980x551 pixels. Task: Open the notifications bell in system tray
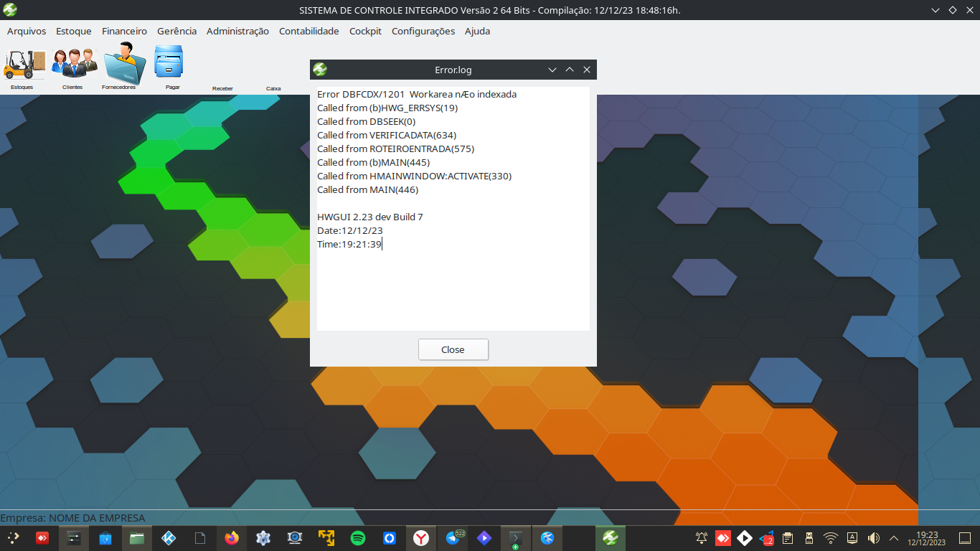coord(702,537)
